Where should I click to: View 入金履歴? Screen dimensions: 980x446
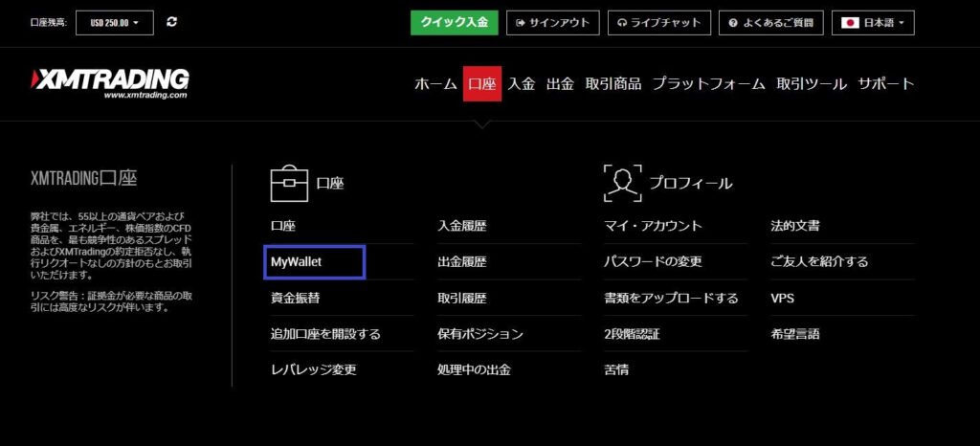click(x=462, y=226)
